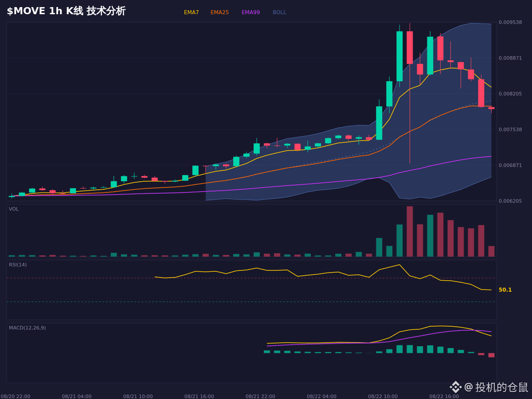Image resolution: width=532 pixels, height=399 pixels.
Task: Select the 08/21 10:00 time label
Action: [x=138, y=396]
